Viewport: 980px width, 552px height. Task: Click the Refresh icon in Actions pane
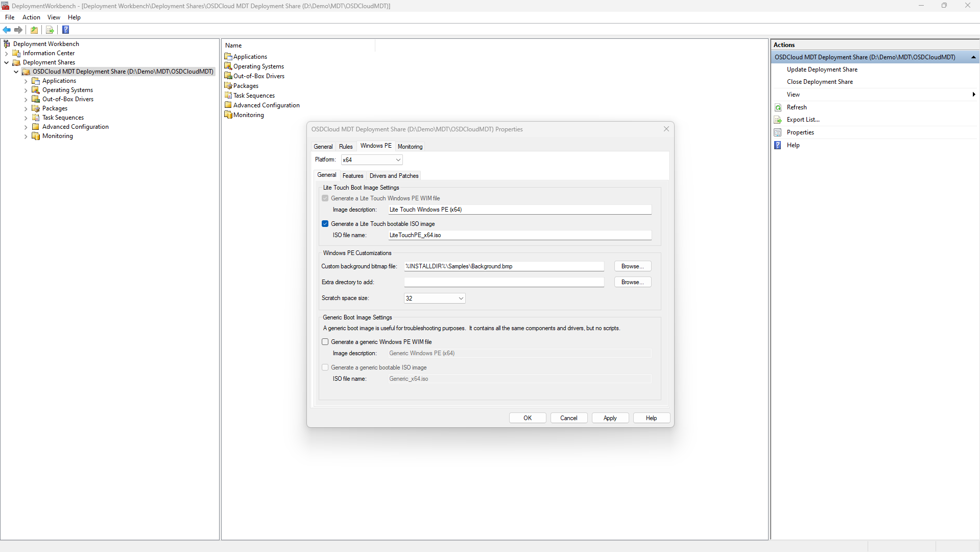[x=778, y=107]
